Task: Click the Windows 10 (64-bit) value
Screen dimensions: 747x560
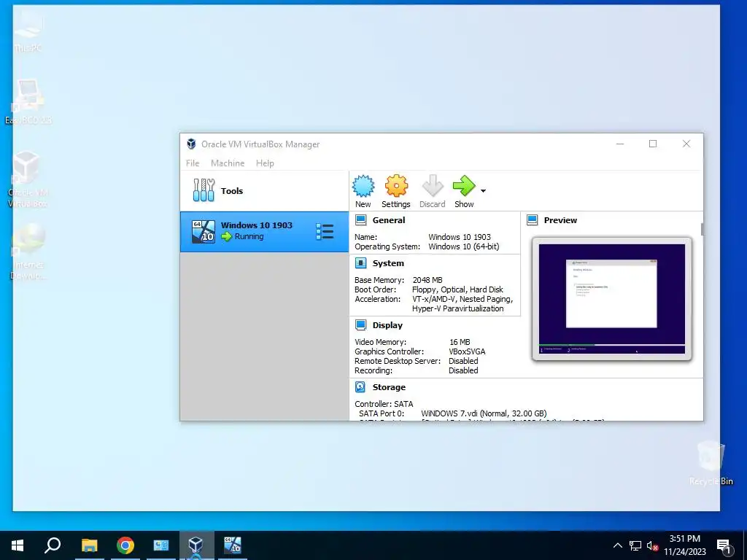Action: click(x=463, y=246)
